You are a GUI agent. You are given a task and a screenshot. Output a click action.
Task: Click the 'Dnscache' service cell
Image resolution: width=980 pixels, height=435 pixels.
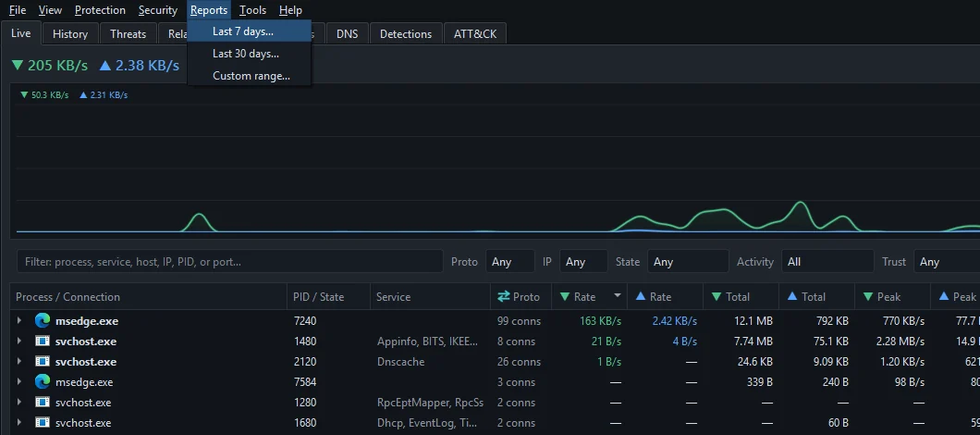(x=400, y=362)
